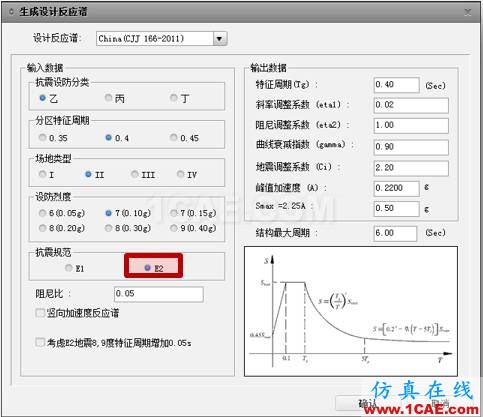Click the eta2 damping adjustment 1.00 field
The width and height of the screenshot is (483, 417).
click(411, 126)
